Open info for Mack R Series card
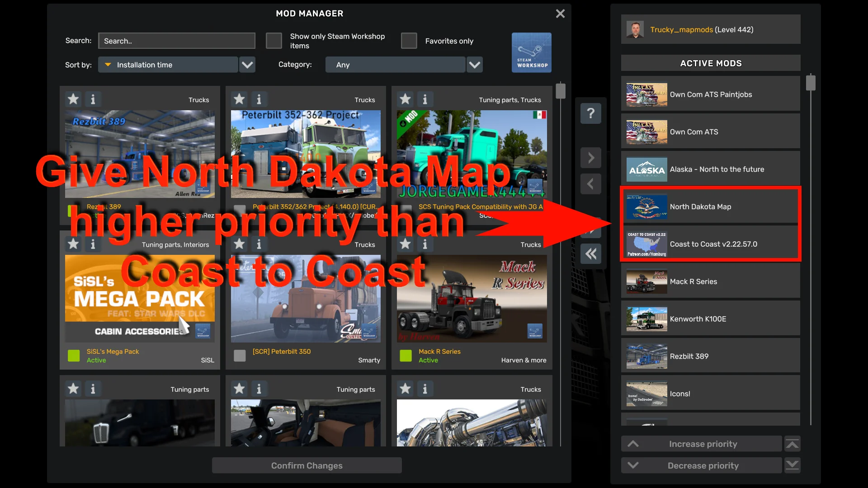Viewport: 868px width, 488px height. (425, 244)
